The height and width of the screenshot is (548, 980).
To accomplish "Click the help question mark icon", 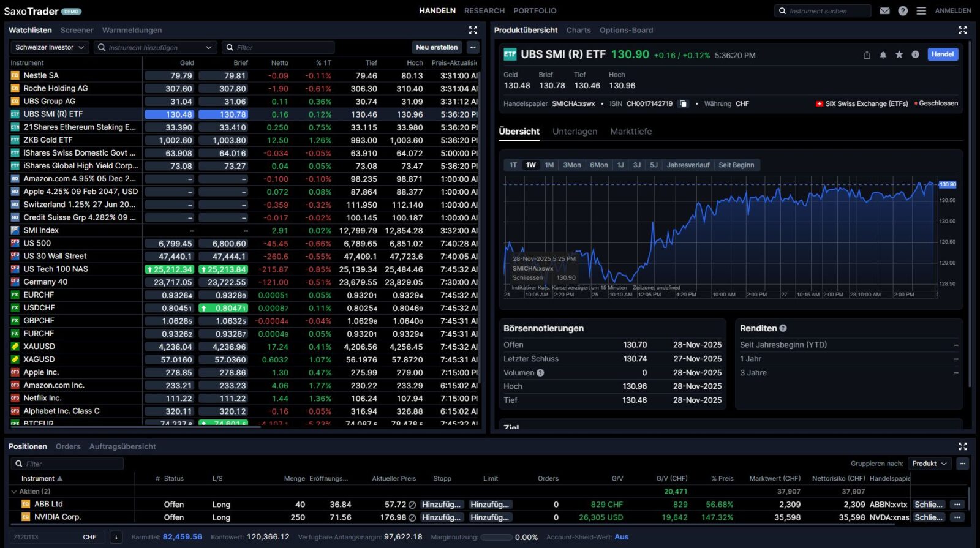I will coord(903,11).
